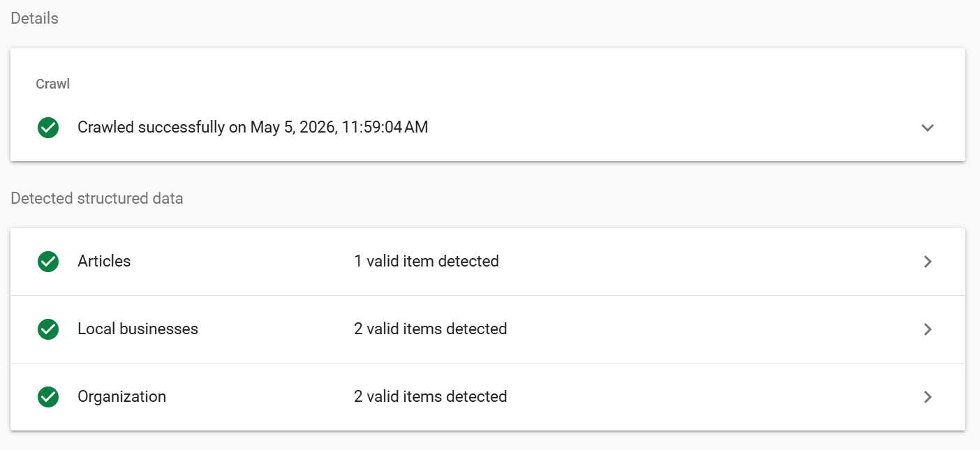
Task: Click the green checkmark beside Crawled successfully
Action: [48, 128]
